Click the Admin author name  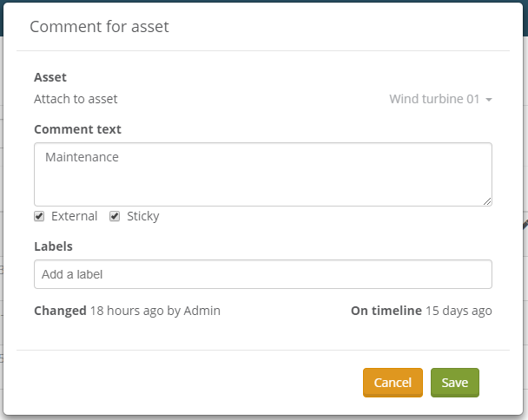pyautogui.click(x=202, y=311)
